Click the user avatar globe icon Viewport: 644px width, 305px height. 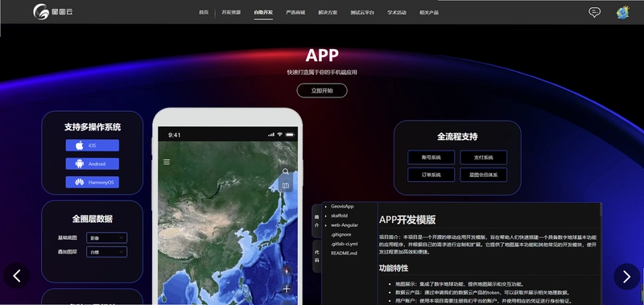point(622,12)
